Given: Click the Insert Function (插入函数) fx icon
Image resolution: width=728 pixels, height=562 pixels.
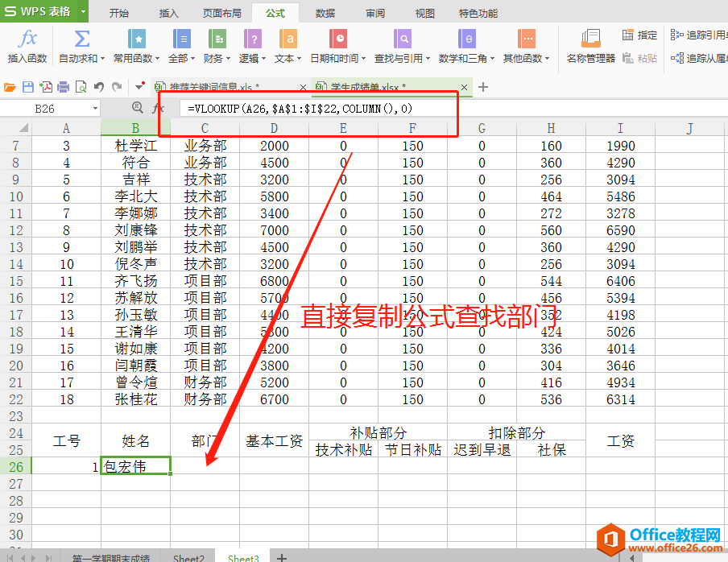Looking at the screenshot, I should (x=27, y=39).
